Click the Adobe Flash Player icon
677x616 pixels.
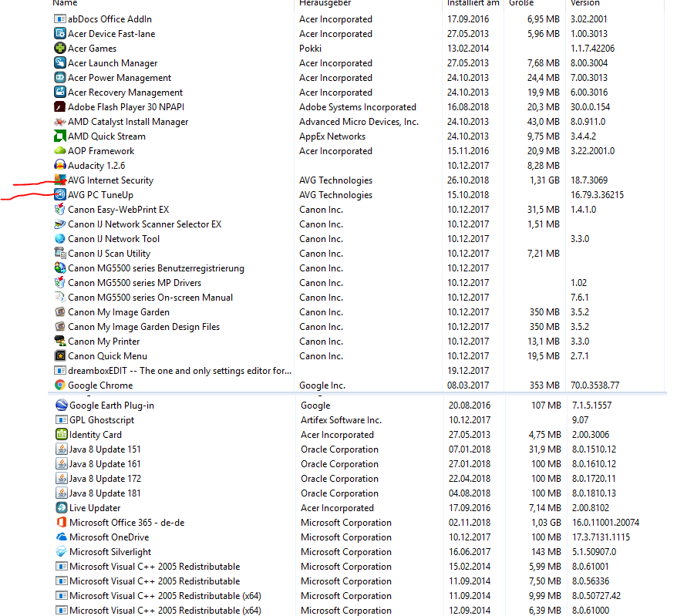point(60,106)
